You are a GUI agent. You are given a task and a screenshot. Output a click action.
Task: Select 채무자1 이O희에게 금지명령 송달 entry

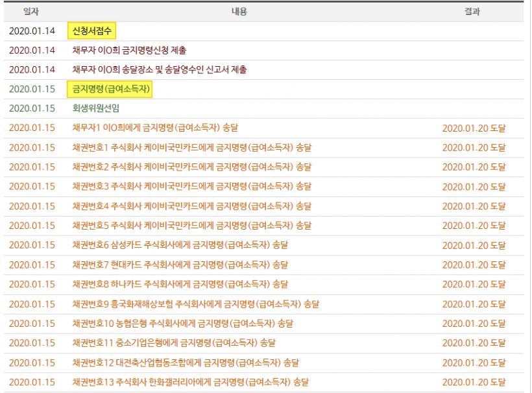(155, 128)
